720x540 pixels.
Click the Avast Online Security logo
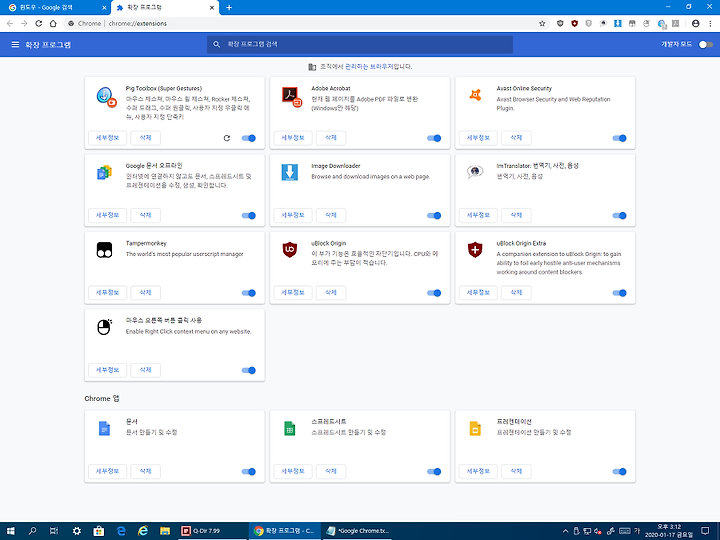point(475,95)
